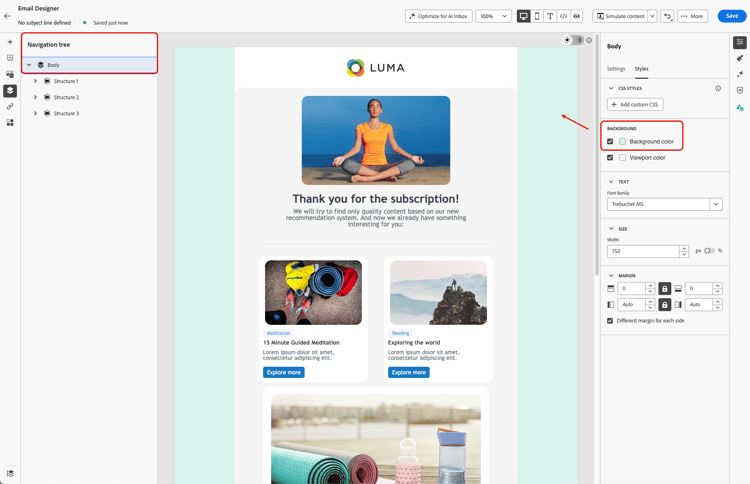This screenshot has height=484, width=750.
Task: Click the bottom margin input field
Action: tap(698, 289)
